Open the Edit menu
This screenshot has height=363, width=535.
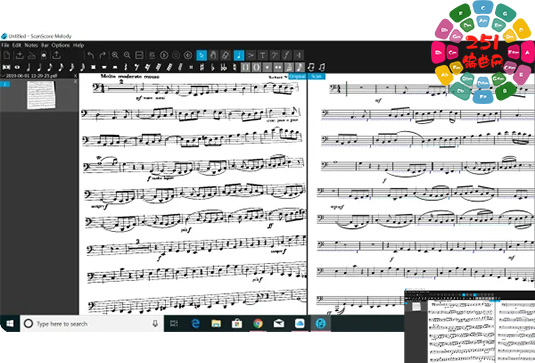[x=17, y=45]
